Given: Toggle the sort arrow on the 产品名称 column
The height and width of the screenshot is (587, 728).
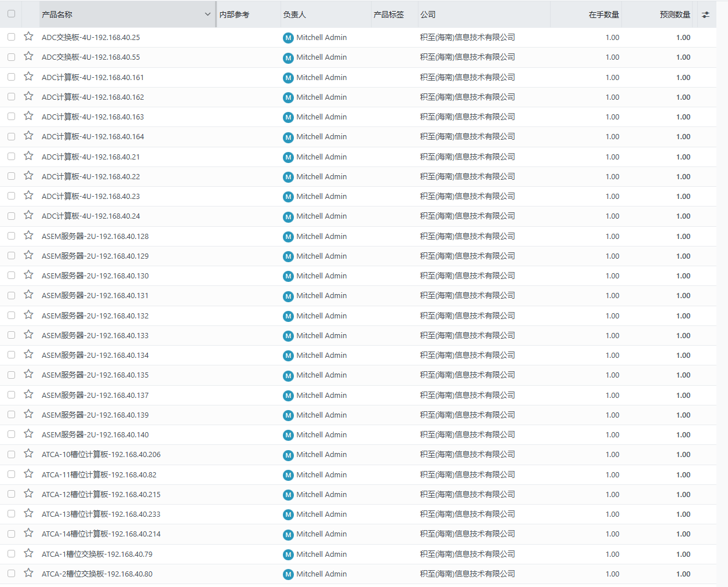Looking at the screenshot, I should 208,15.
